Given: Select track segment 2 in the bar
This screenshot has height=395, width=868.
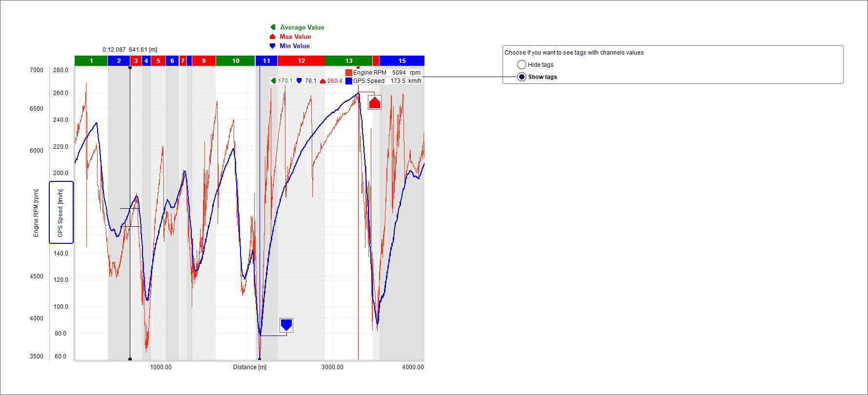Looking at the screenshot, I should [119, 60].
